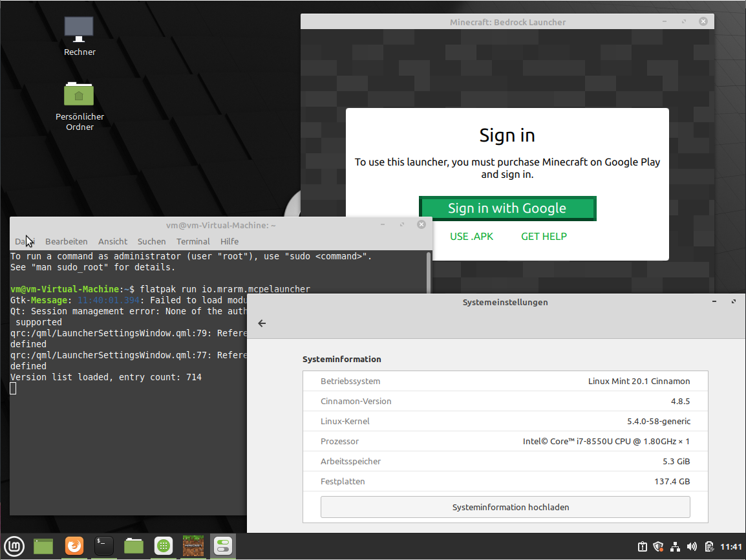Image resolution: width=746 pixels, height=560 pixels.
Task: Open the Linux Mint start menu
Action: 14,546
